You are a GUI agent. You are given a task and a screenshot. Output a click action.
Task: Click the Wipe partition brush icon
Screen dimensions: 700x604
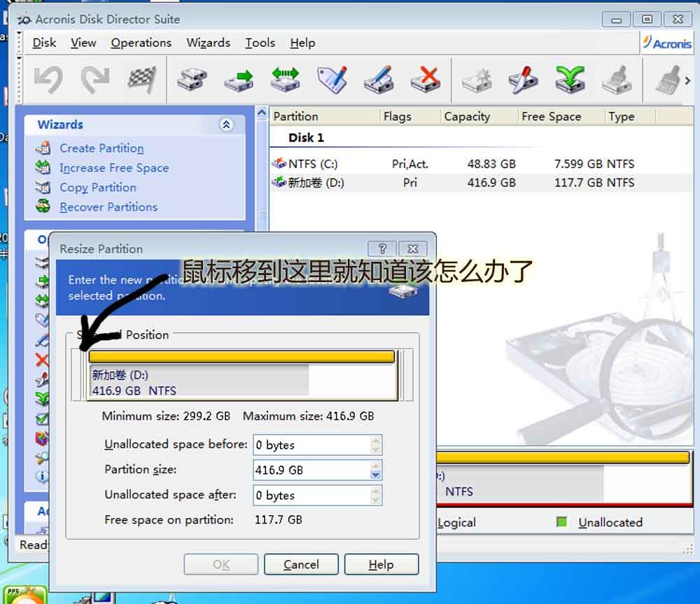617,80
